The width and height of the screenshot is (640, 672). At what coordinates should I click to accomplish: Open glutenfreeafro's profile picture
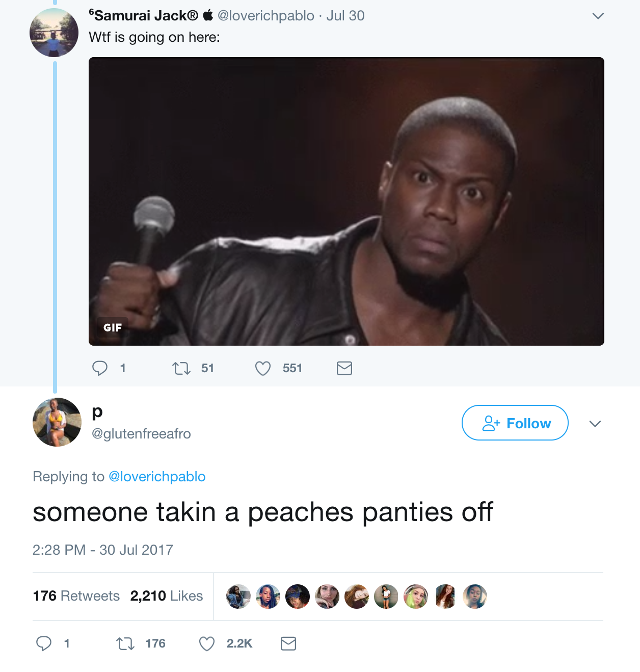point(57,422)
